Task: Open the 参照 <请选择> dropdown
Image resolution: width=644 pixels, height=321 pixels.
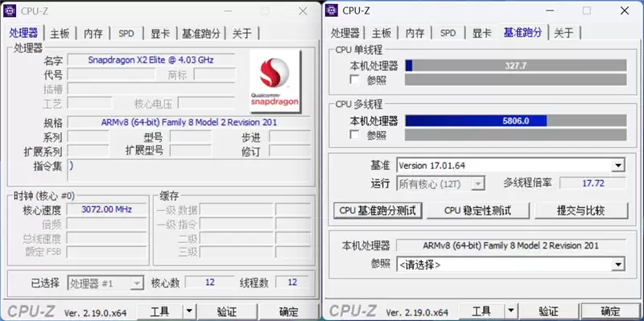Action: (x=617, y=265)
